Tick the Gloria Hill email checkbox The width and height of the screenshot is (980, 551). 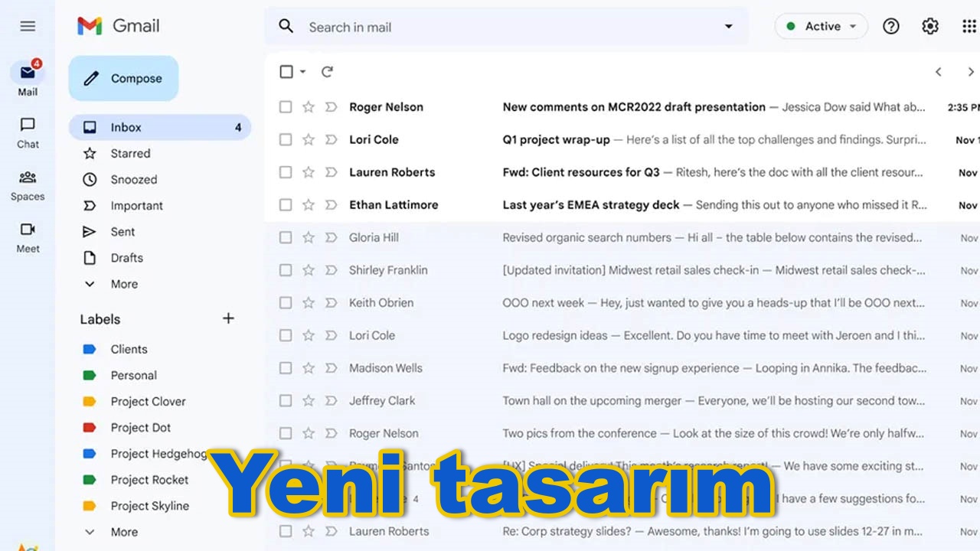[286, 238]
